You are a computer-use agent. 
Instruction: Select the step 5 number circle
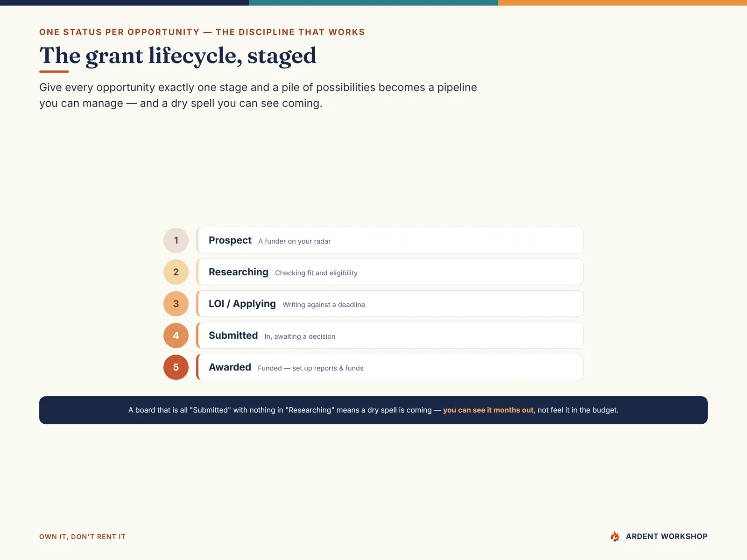(176, 367)
